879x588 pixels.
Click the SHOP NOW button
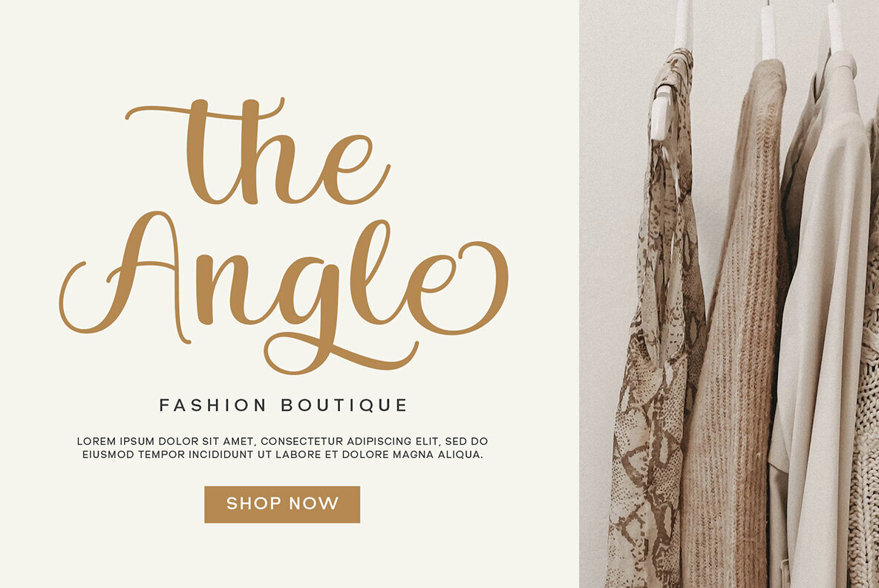click(282, 505)
